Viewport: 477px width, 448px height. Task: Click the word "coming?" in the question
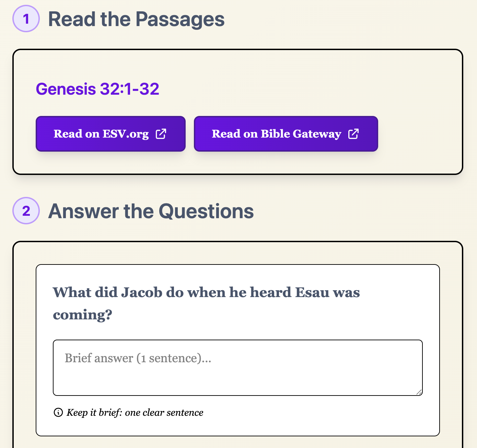tap(82, 315)
